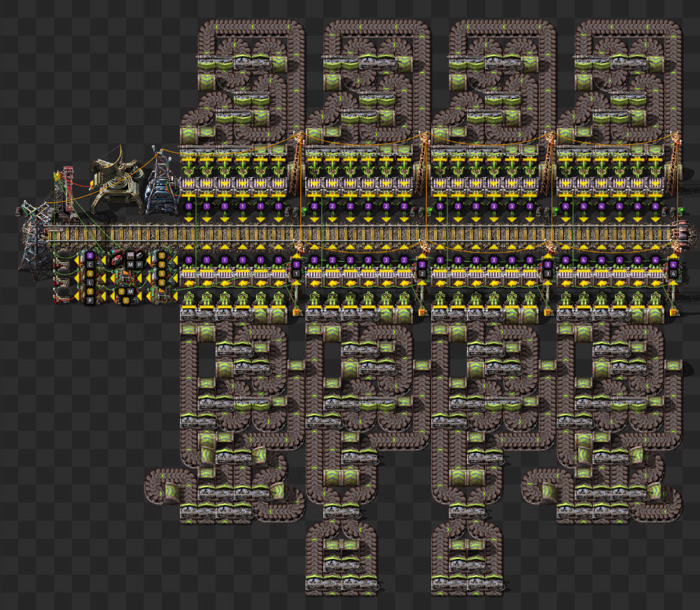Click the green rail signal after the purple 4 row
This screenshot has height=610, width=700.
pos(680,212)
